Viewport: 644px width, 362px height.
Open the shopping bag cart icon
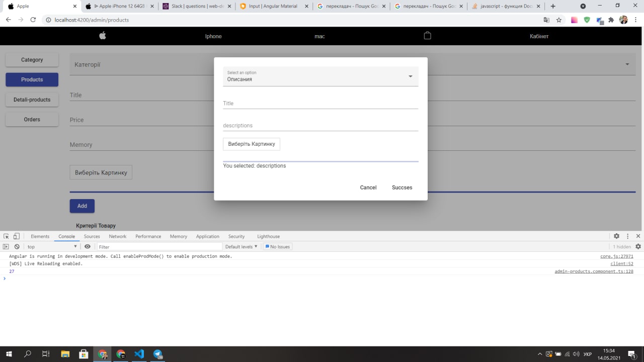(427, 36)
